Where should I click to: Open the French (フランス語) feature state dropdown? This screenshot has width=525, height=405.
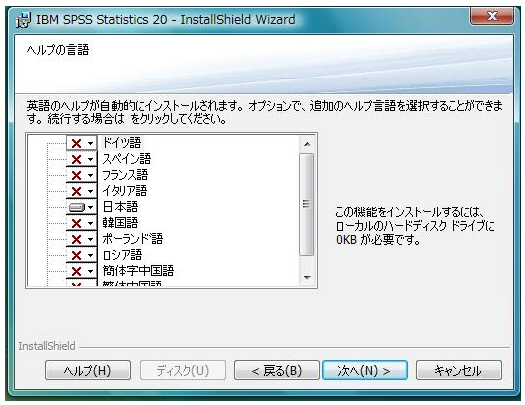click(x=81, y=175)
